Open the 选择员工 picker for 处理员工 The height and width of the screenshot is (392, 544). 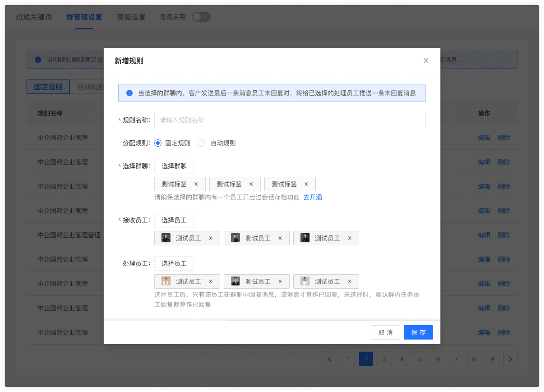point(174,263)
